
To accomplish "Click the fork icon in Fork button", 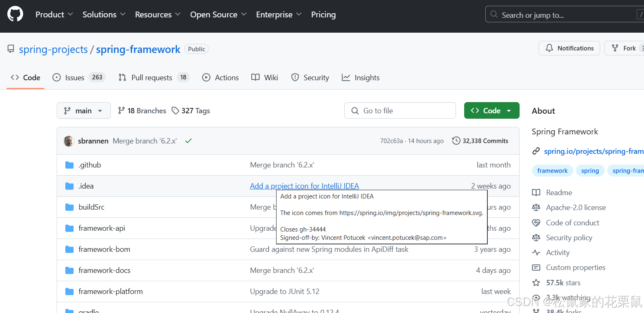I will 615,48.
